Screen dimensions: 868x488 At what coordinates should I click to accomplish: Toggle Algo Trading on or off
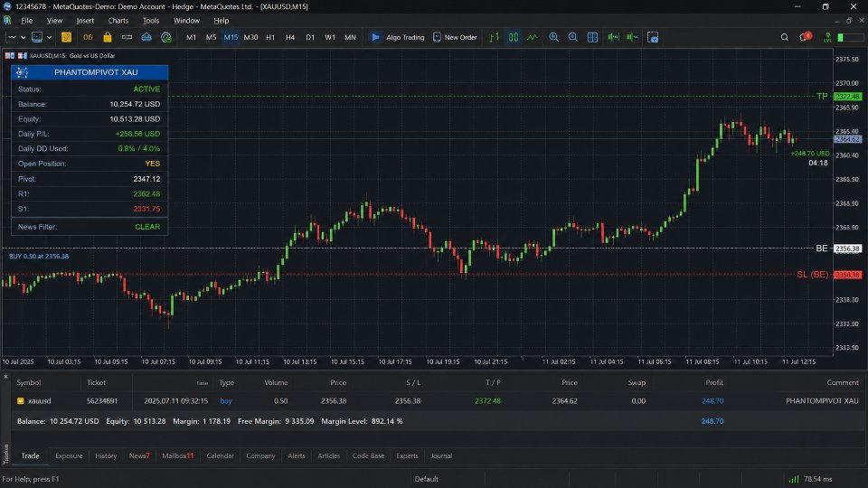(398, 37)
